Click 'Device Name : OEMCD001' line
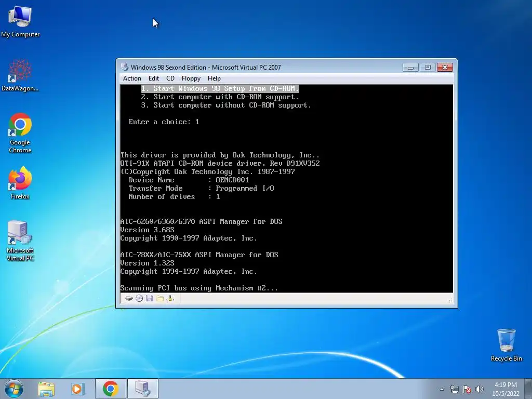Screen dimensions: 532x399 [x=189, y=180]
